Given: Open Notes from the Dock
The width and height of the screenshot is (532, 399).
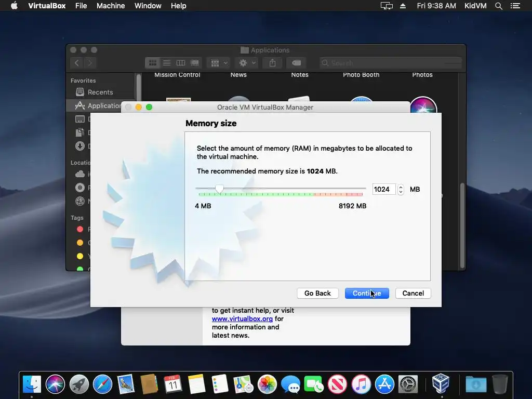Looking at the screenshot, I should 196,384.
